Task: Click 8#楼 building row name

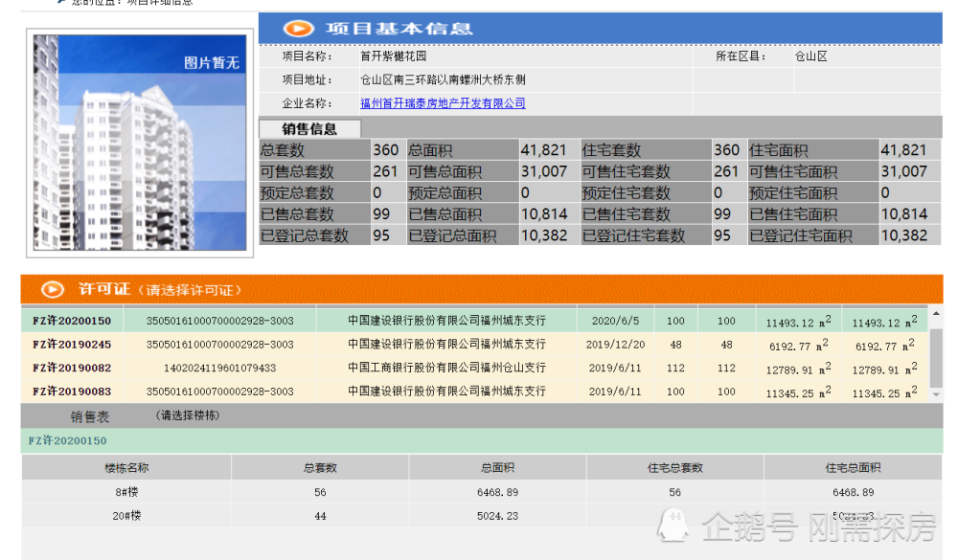Action: coord(126,492)
